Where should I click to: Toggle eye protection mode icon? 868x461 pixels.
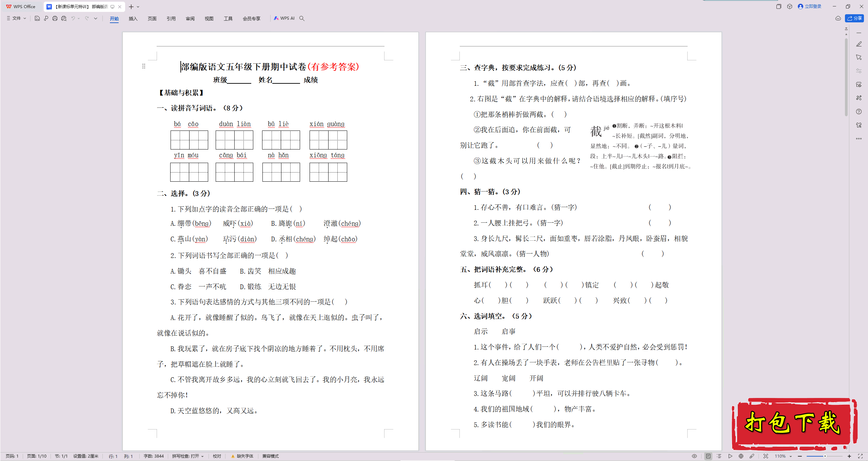coord(694,456)
